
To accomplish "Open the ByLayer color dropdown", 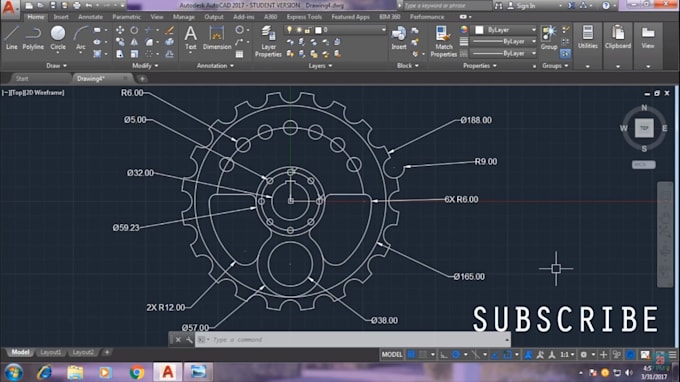I will tap(505, 30).
